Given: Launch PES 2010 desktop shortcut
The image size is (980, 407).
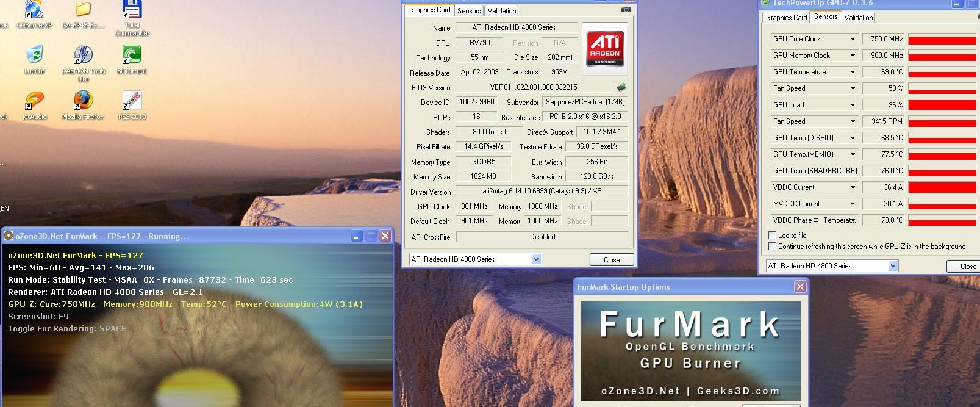Looking at the screenshot, I should [132, 105].
